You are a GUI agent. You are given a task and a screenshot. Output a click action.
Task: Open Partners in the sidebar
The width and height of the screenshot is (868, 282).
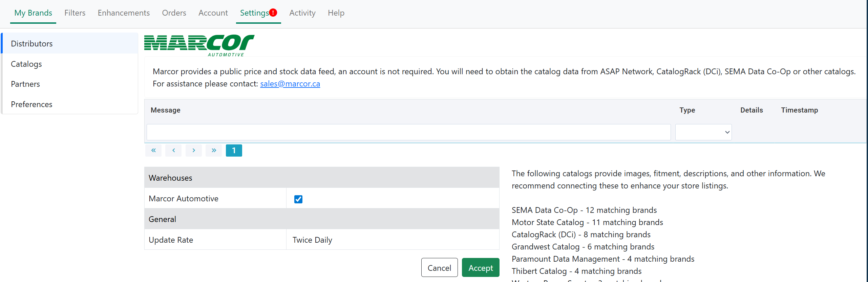[x=70, y=84]
